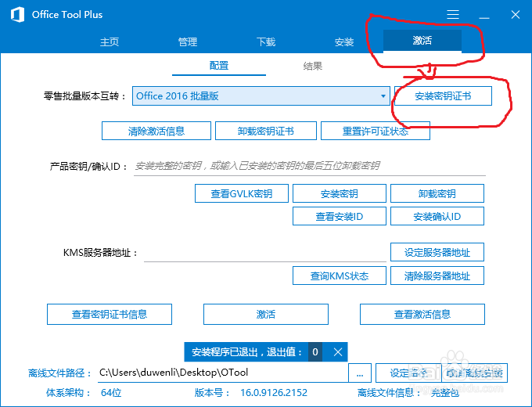The image size is (532, 407).
Task: Dismiss the installer exit notification
Action: tap(338, 352)
